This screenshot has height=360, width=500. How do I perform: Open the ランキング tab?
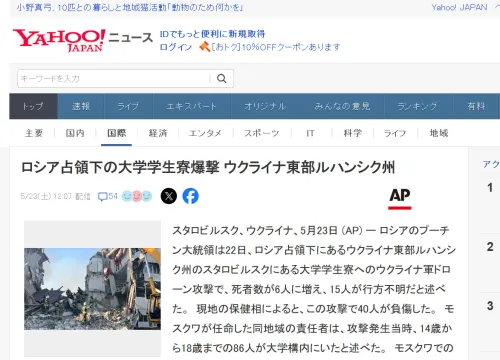pos(417,106)
